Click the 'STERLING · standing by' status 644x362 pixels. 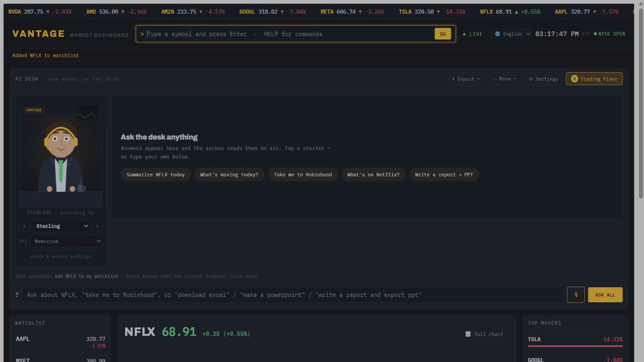click(x=61, y=213)
